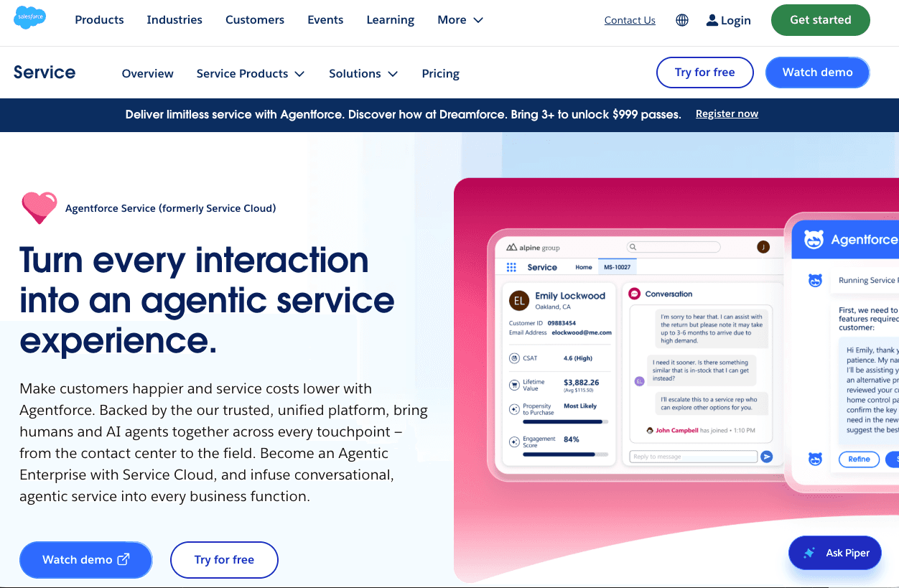The width and height of the screenshot is (899, 588).
Task: Click the Reply to message input field
Action: (x=693, y=457)
